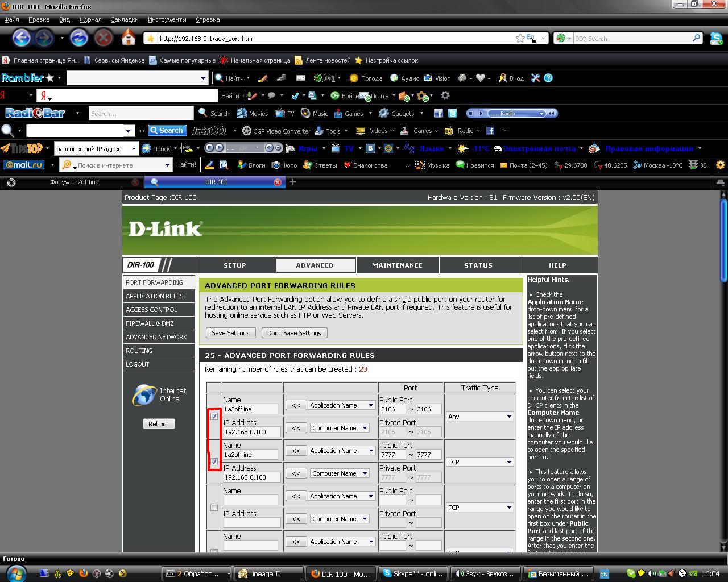Viewport: 728px width, 582px height.
Task: Open ACCESS CONTROL in the sidebar
Action: [x=151, y=310]
